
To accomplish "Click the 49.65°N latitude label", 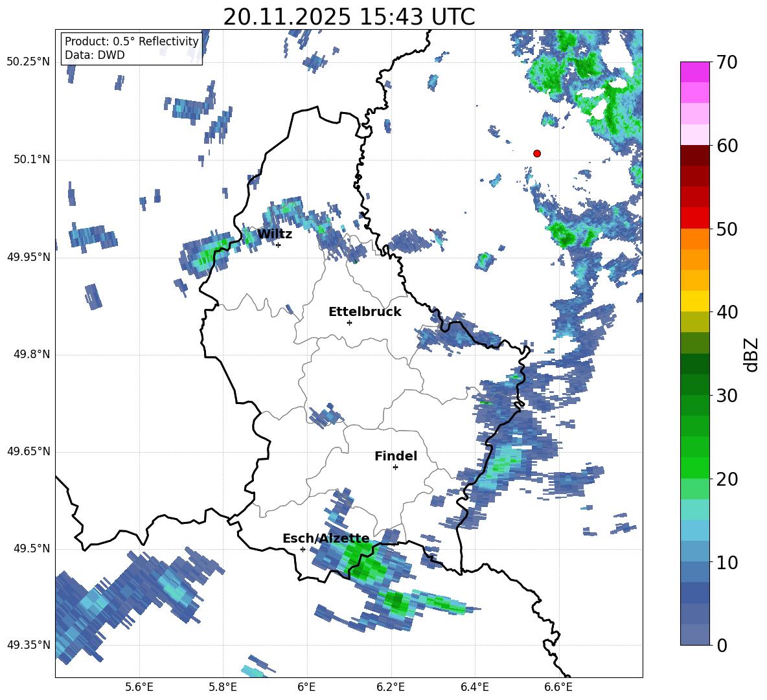I will coord(29,451).
